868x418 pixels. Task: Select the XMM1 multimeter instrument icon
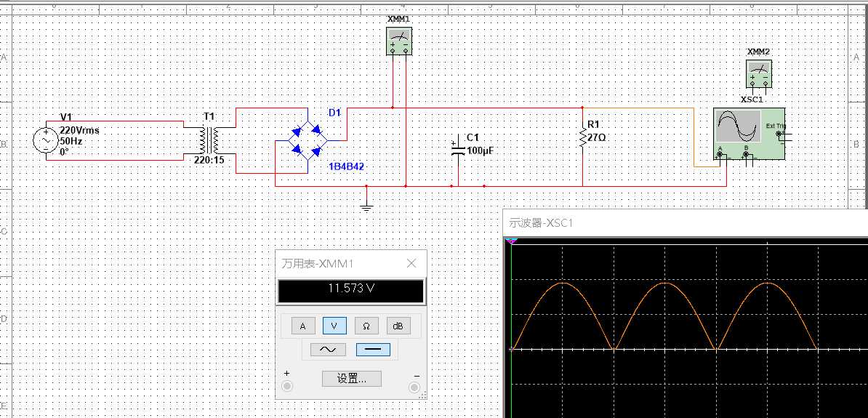tap(399, 40)
